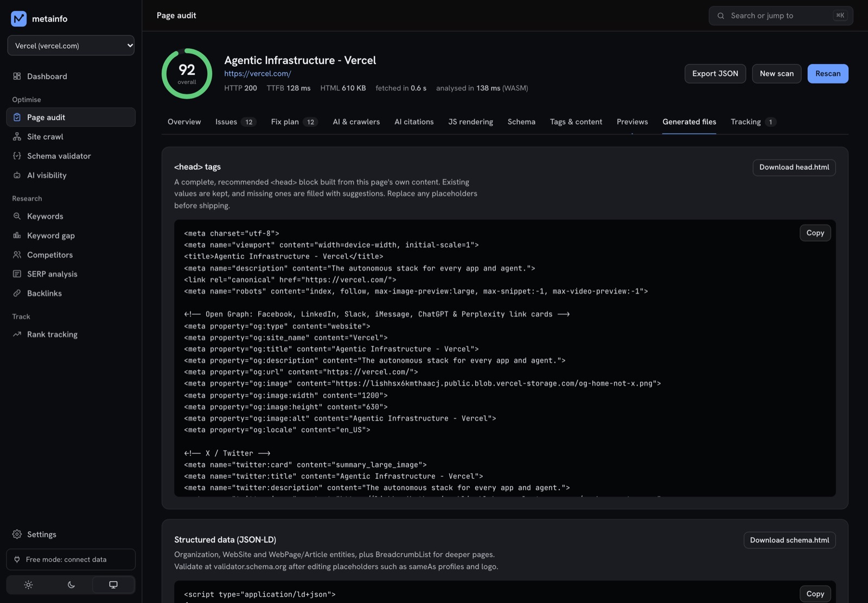Switch to the Issues tab
This screenshot has height=603, width=868.
[x=235, y=122]
